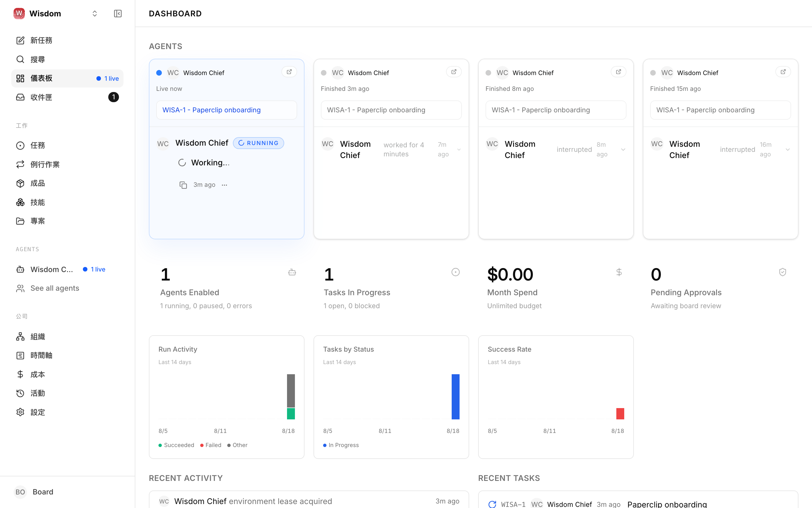
Task: Open 例行作業 routines
Action: pos(67,164)
